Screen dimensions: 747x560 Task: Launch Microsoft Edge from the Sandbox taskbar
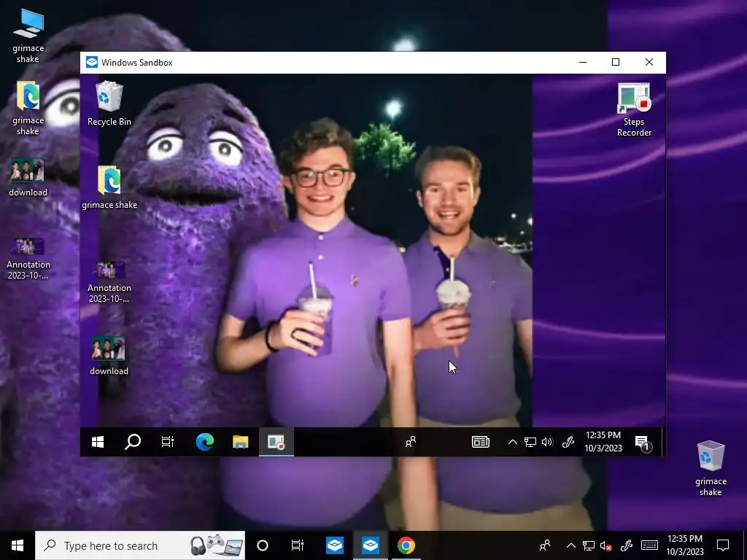pyautogui.click(x=205, y=442)
